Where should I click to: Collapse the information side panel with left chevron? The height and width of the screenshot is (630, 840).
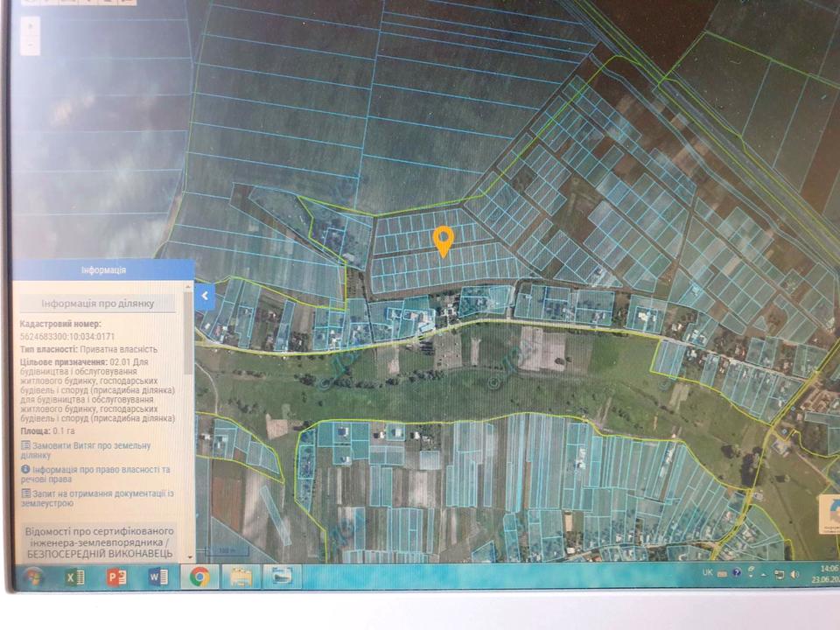204,297
